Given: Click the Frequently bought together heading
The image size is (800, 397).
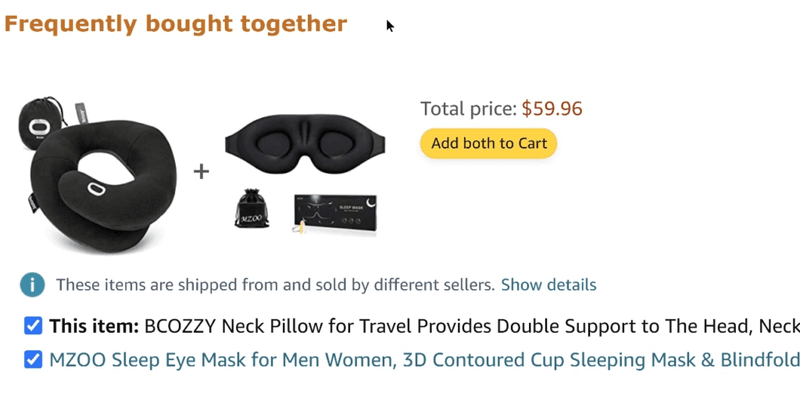Looking at the screenshot, I should pyautogui.click(x=176, y=24).
